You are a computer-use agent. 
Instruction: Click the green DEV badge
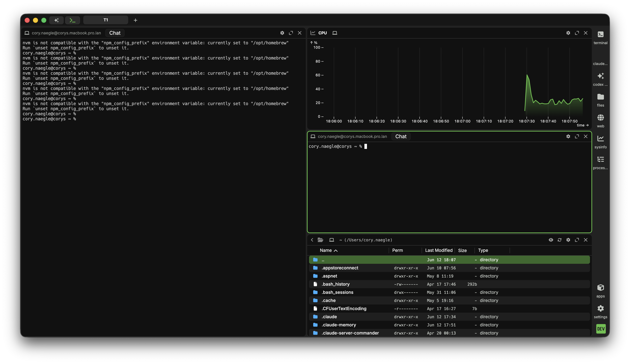pos(600,329)
